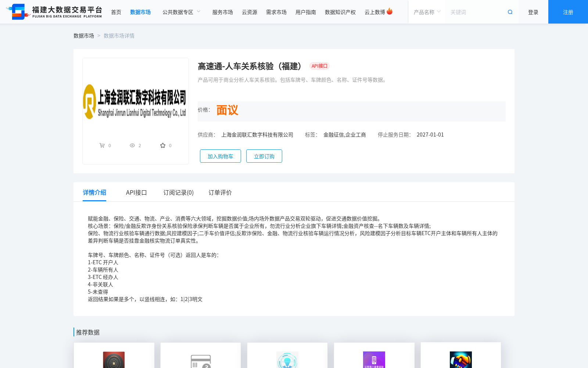Click the tags value 金融征信,企业工商
588x368 pixels.
[345, 135]
